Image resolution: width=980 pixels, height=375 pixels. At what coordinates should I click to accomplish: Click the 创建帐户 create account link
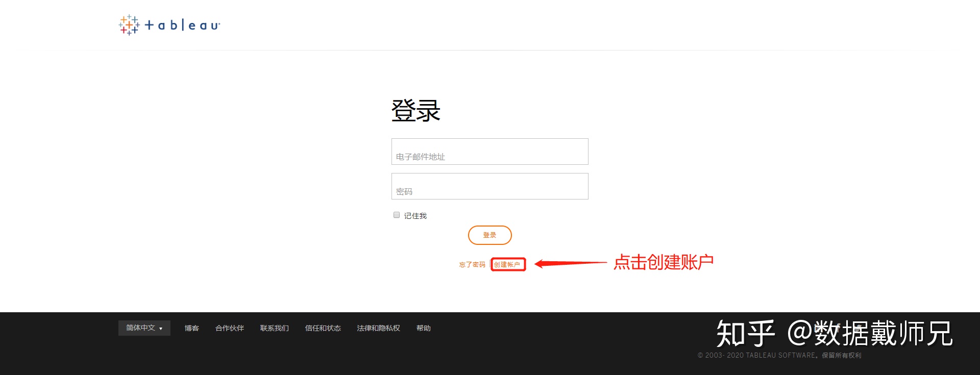(507, 265)
